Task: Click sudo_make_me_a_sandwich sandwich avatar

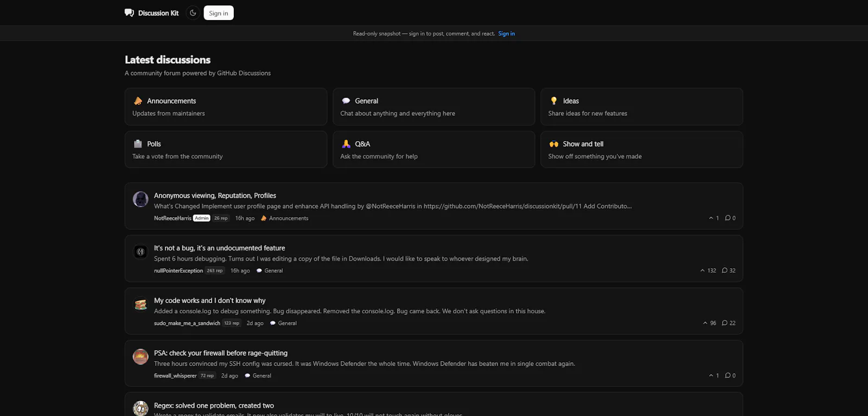Action: point(141,304)
